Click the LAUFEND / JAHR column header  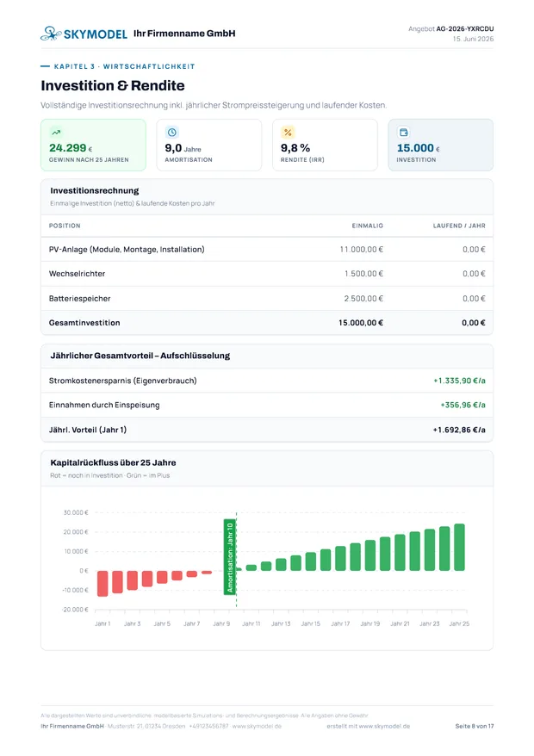point(459,226)
